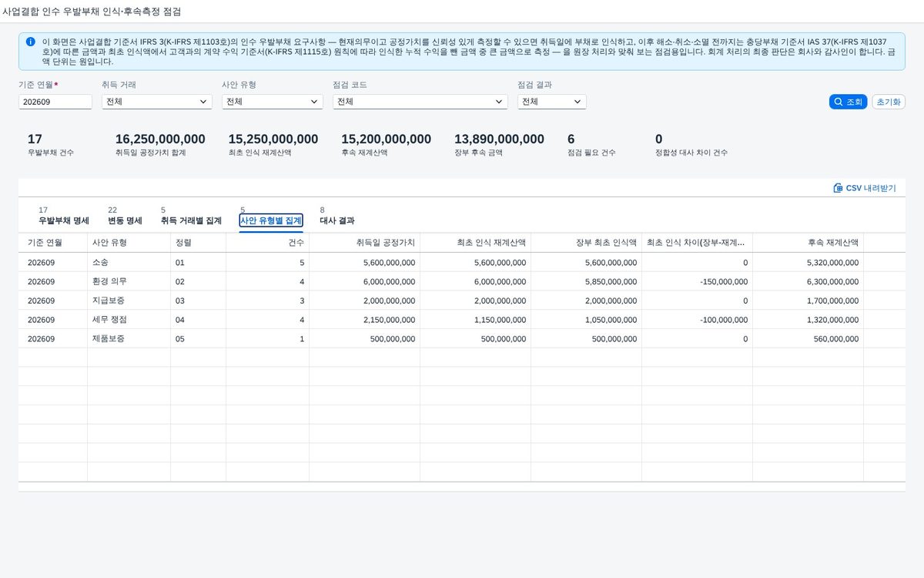The width and height of the screenshot is (924, 578).
Task: Switch to the 대사 결과 tab
Action: click(x=337, y=220)
